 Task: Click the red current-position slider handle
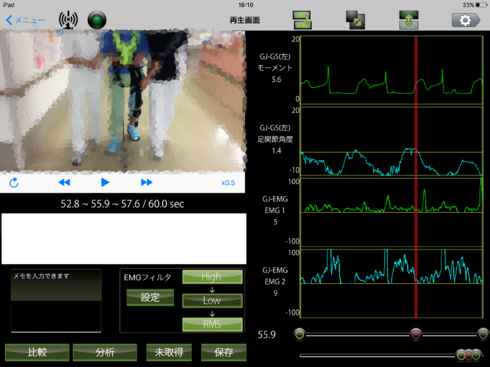(416, 334)
